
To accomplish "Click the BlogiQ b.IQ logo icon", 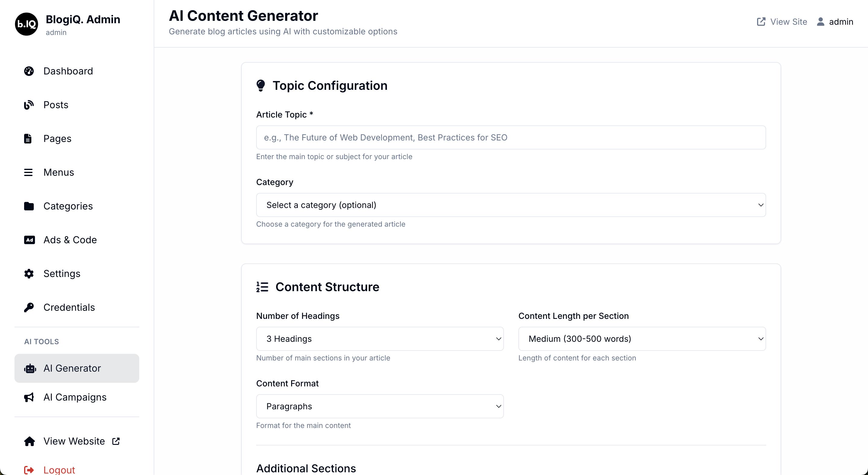I will coord(26,24).
